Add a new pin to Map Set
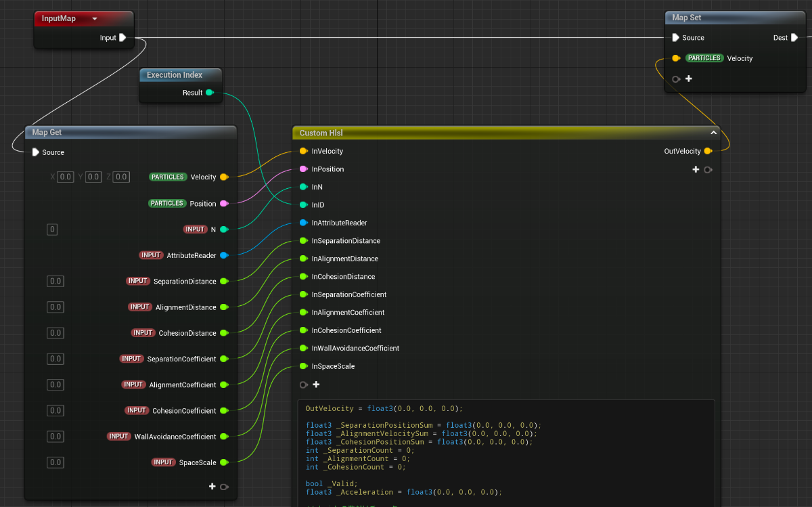The image size is (812, 507). click(x=689, y=79)
